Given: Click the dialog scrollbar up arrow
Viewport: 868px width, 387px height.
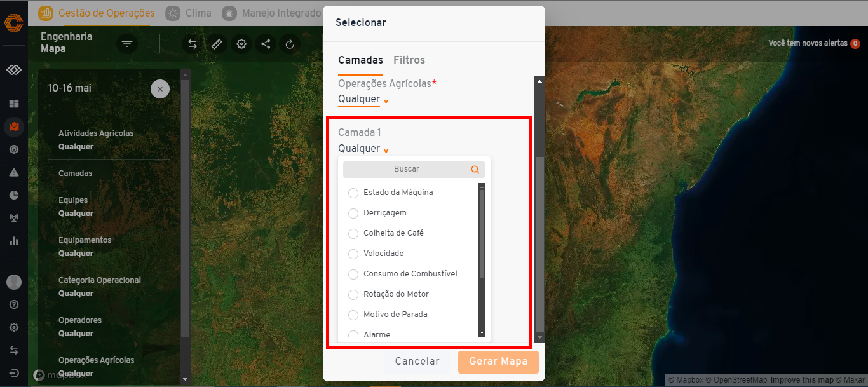Looking at the screenshot, I should pos(540,81).
